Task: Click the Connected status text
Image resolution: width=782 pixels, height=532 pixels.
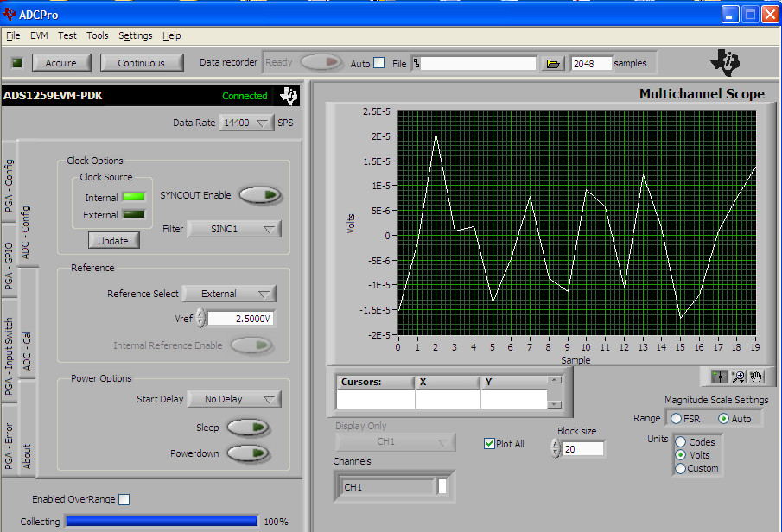Action: (x=245, y=96)
